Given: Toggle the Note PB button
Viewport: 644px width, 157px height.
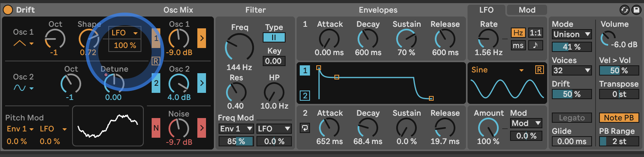Looking at the screenshot, I should [619, 118].
